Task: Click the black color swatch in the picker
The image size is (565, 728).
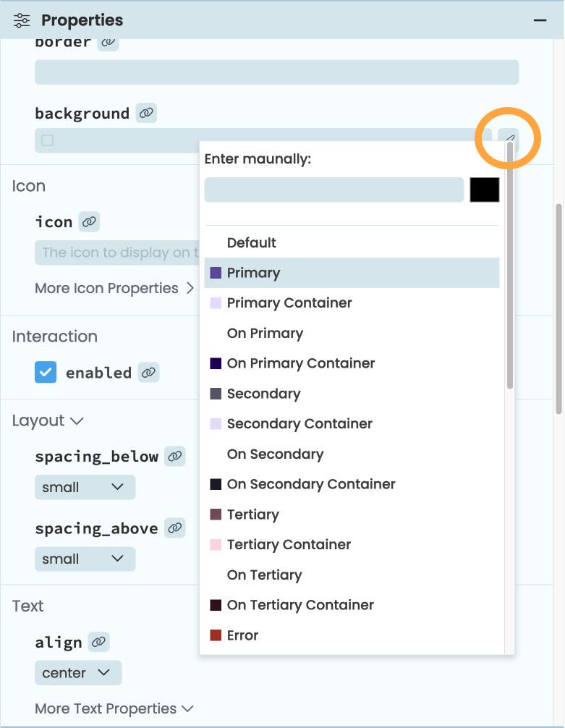Action: (486, 189)
